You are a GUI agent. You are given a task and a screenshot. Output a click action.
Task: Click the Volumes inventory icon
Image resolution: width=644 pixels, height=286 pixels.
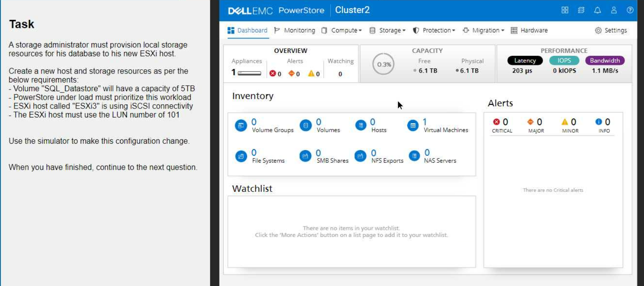click(305, 126)
